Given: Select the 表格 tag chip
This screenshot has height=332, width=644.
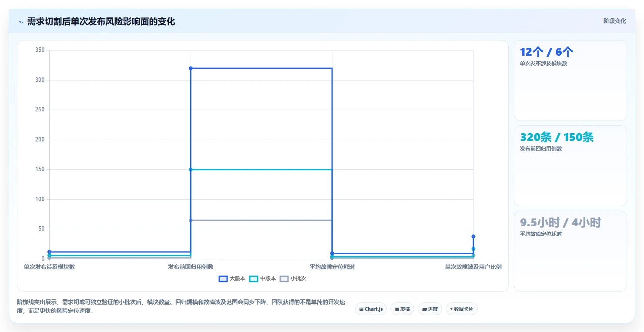Looking at the screenshot, I should tap(402, 309).
